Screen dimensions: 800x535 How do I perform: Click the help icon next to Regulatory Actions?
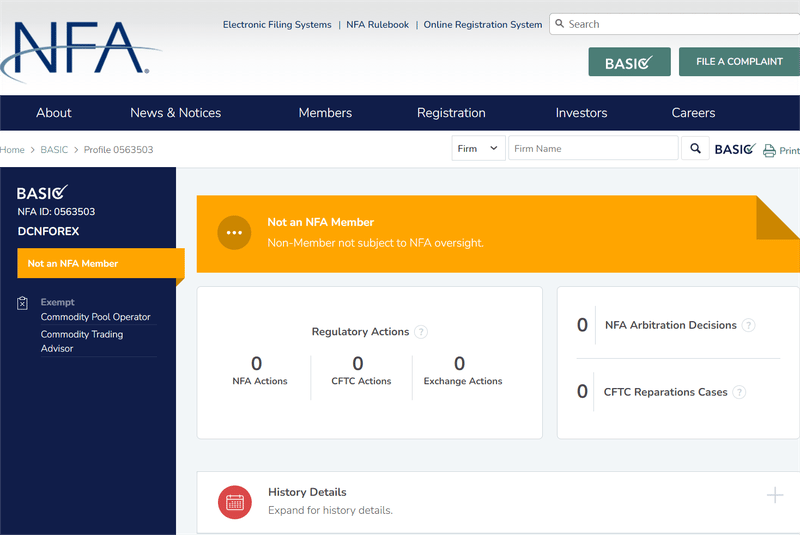click(x=421, y=332)
